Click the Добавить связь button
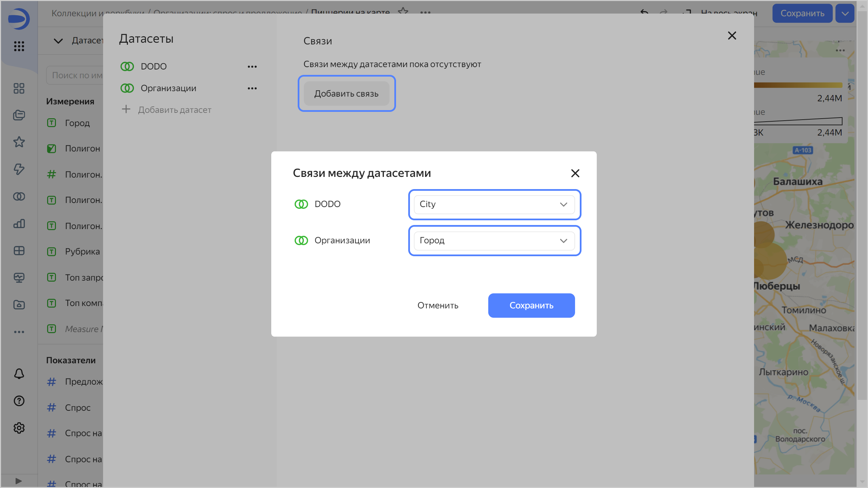868x488 pixels. click(x=346, y=94)
